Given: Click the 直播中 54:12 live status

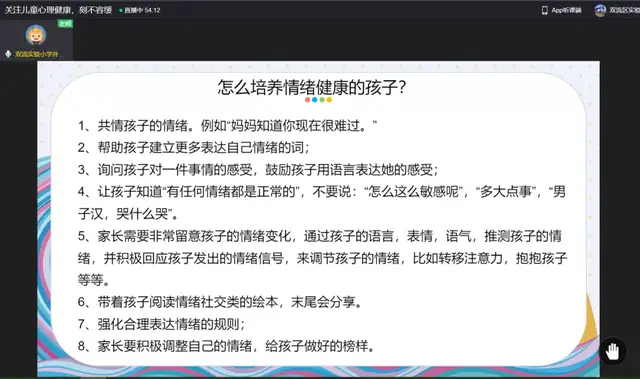Looking at the screenshot, I should [x=140, y=10].
